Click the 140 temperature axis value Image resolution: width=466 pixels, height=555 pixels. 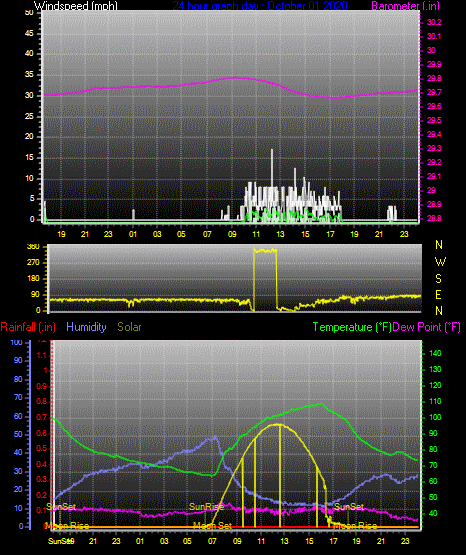tap(435, 353)
